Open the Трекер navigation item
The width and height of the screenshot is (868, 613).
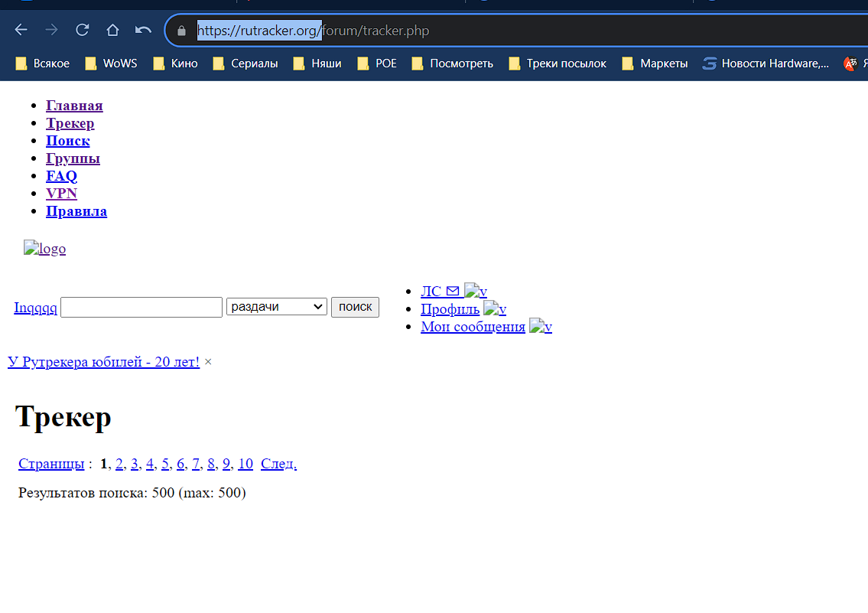(70, 123)
